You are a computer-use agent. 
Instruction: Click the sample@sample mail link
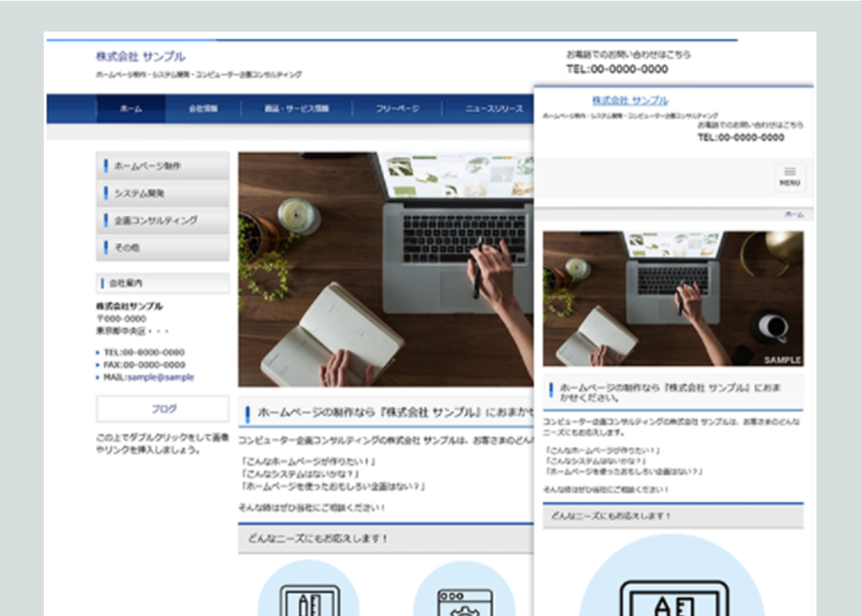(x=161, y=377)
